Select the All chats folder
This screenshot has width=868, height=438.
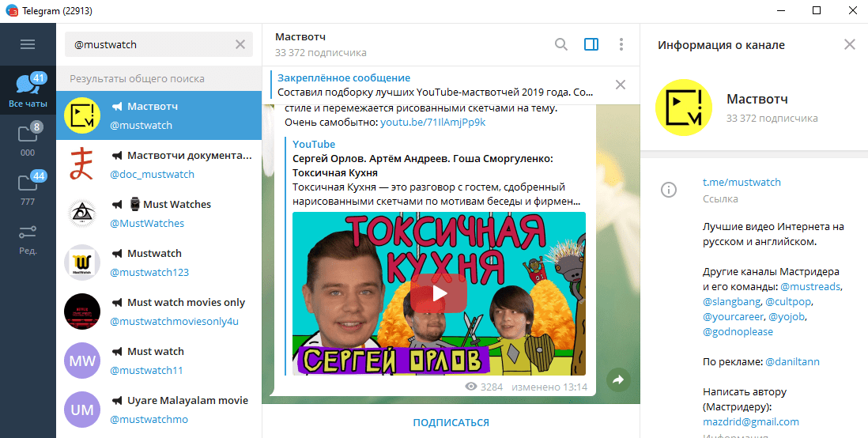click(28, 90)
